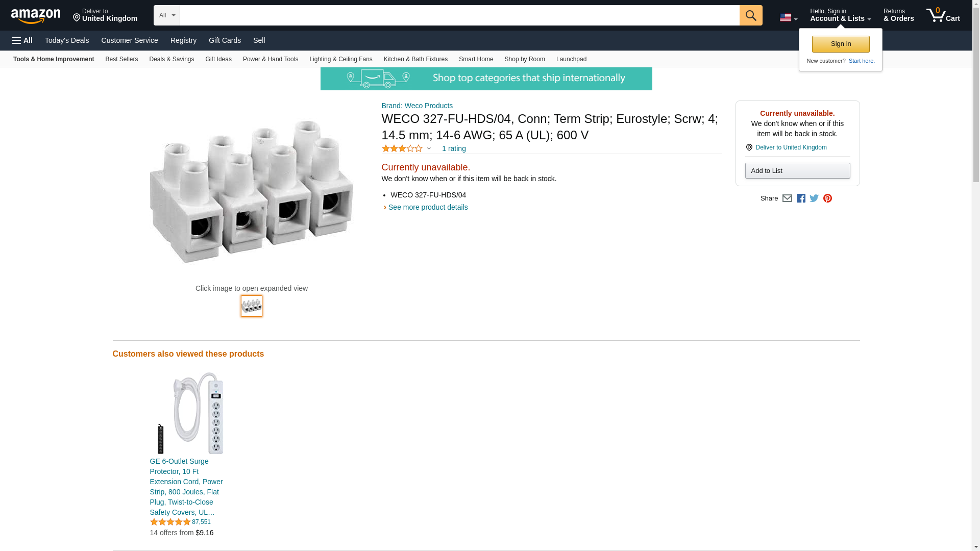Open the shopping cart icon
Viewport: 980px width, 551px height.
(x=943, y=15)
